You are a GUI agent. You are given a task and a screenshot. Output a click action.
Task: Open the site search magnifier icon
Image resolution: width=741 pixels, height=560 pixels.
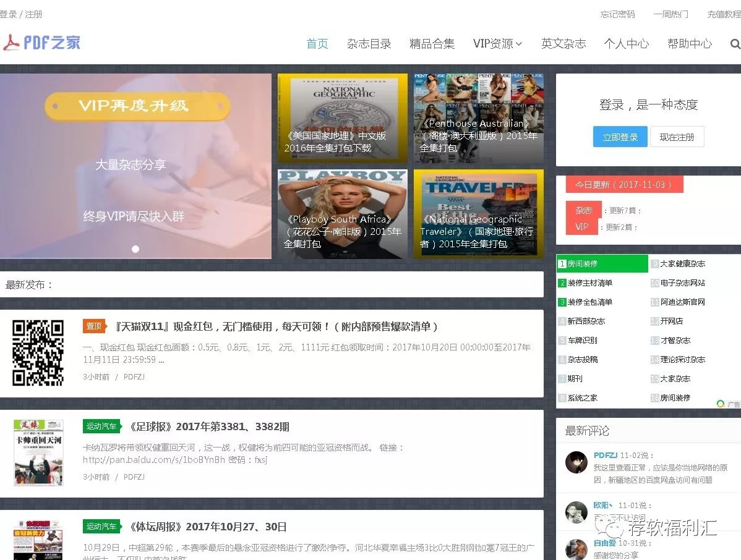(735, 44)
